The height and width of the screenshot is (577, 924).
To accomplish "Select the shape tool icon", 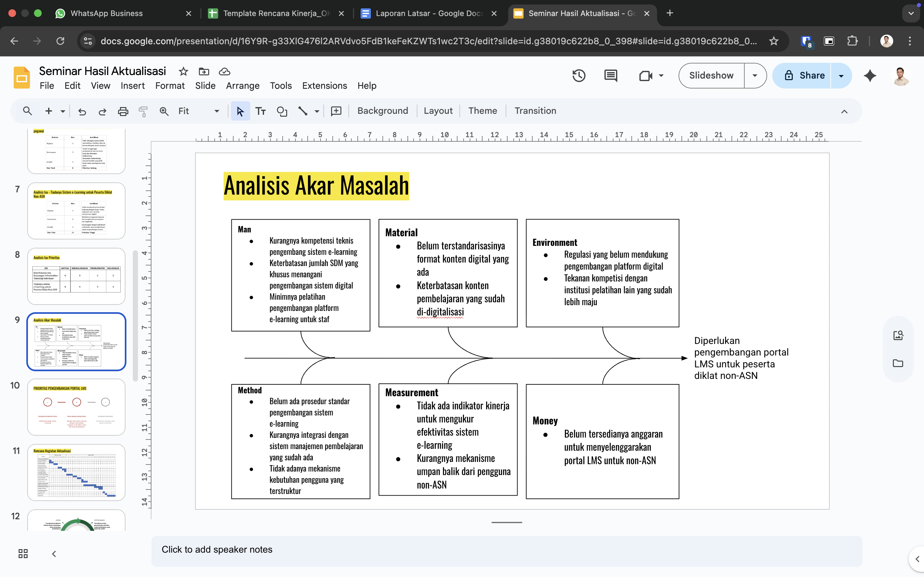I will (282, 111).
